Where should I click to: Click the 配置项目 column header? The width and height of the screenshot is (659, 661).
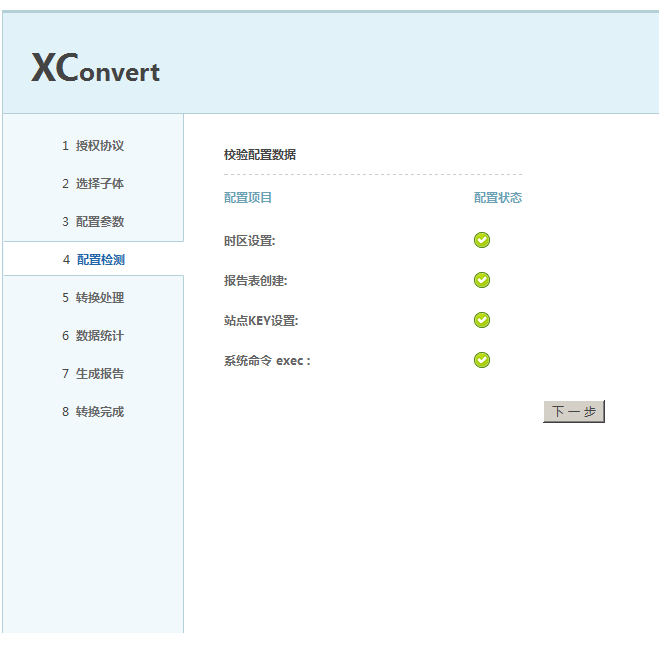[248, 198]
